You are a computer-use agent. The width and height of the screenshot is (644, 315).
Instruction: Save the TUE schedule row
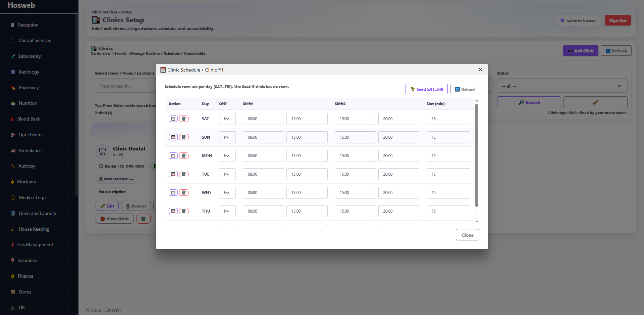(173, 174)
